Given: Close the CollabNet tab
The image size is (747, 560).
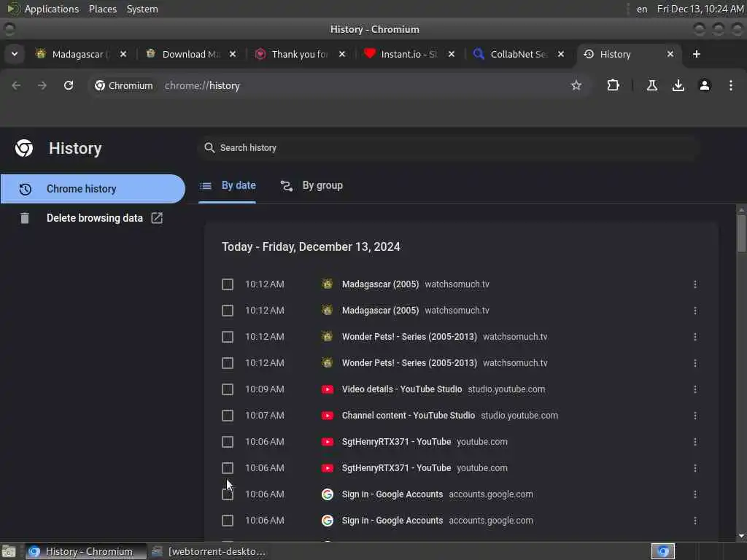Looking at the screenshot, I should point(561,54).
